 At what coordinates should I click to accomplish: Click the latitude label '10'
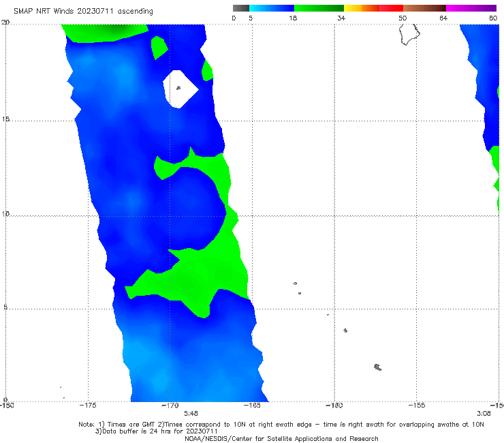click(x=5, y=214)
